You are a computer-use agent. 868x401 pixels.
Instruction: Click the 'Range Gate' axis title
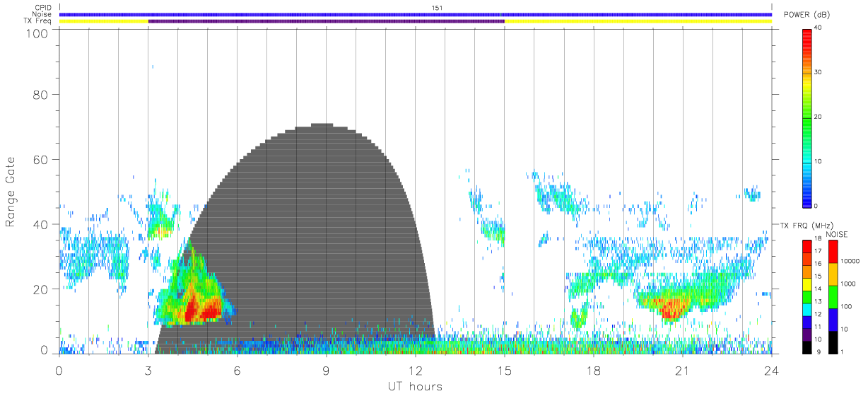[x=11, y=193]
